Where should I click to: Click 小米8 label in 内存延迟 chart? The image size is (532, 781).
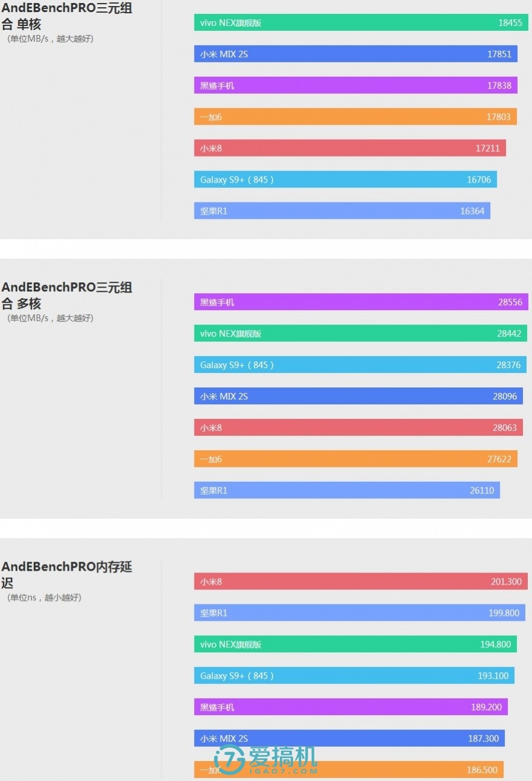211,582
